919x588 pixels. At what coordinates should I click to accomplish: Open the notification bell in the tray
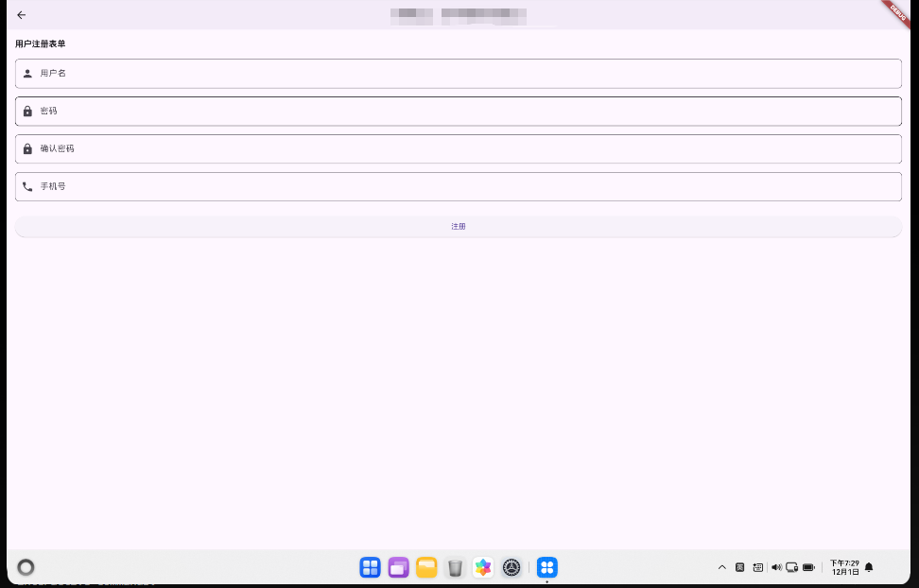pos(869,567)
